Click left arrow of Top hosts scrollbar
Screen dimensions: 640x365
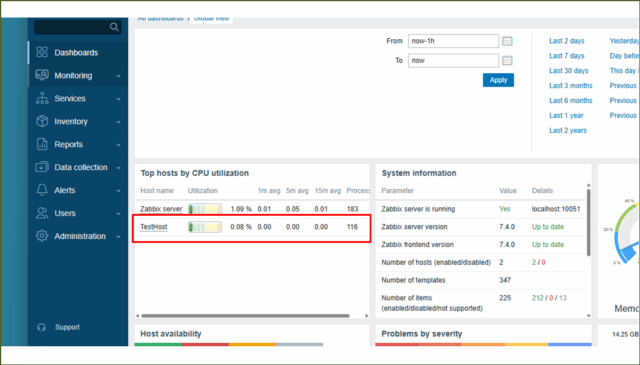pyautogui.click(x=138, y=316)
